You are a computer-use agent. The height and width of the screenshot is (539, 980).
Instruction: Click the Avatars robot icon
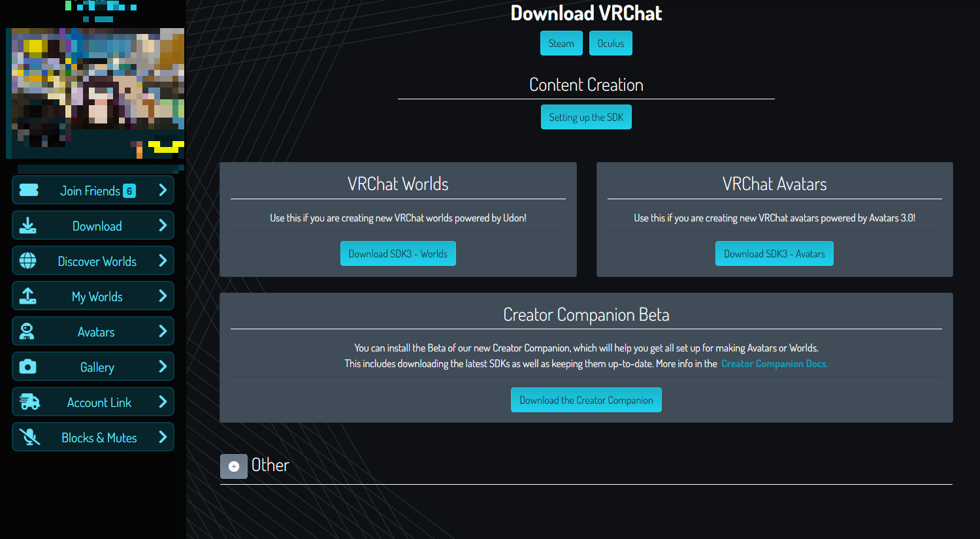[x=27, y=331]
